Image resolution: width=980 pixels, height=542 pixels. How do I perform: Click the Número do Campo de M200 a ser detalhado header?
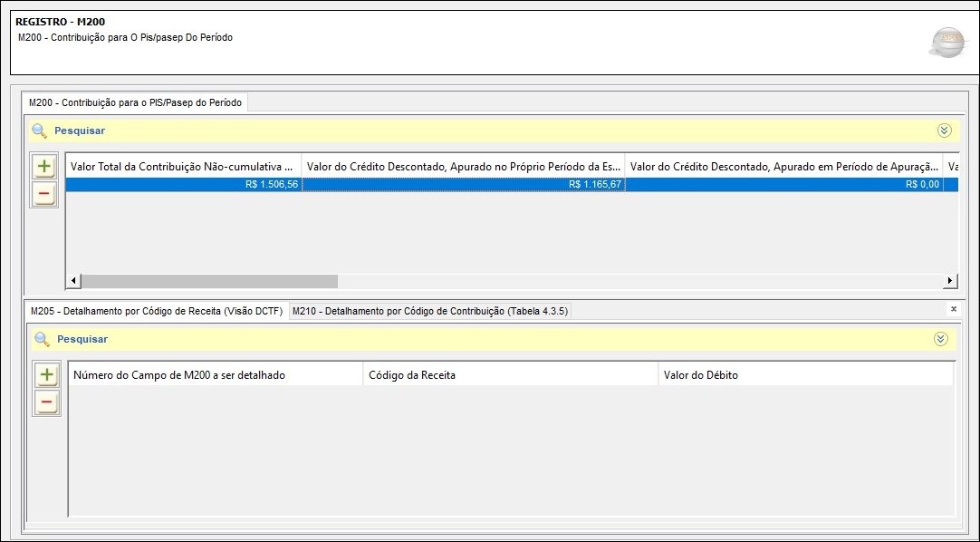tap(216, 375)
